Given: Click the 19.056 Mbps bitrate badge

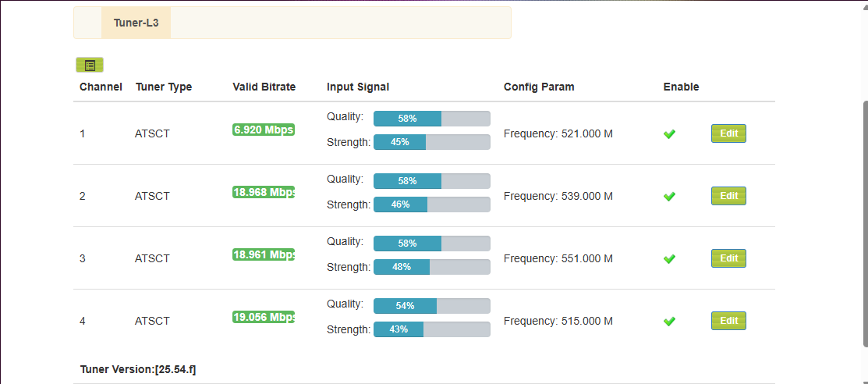Looking at the screenshot, I should click(264, 317).
